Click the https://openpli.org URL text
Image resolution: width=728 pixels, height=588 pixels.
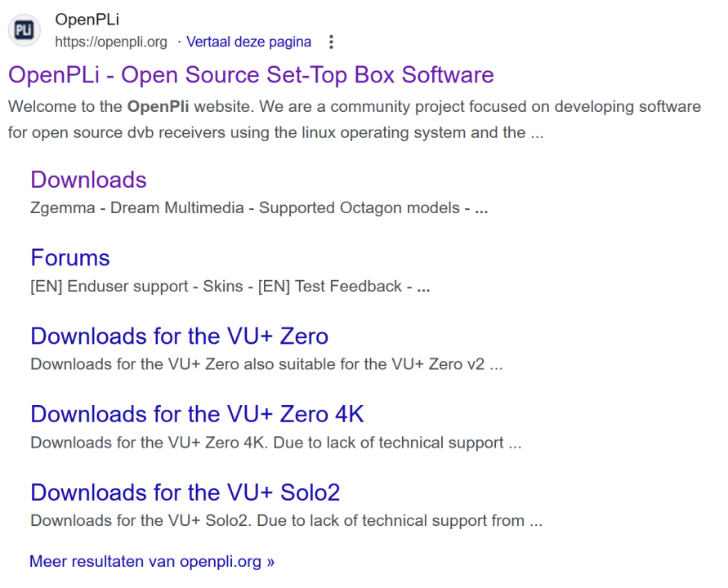tap(111, 42)
